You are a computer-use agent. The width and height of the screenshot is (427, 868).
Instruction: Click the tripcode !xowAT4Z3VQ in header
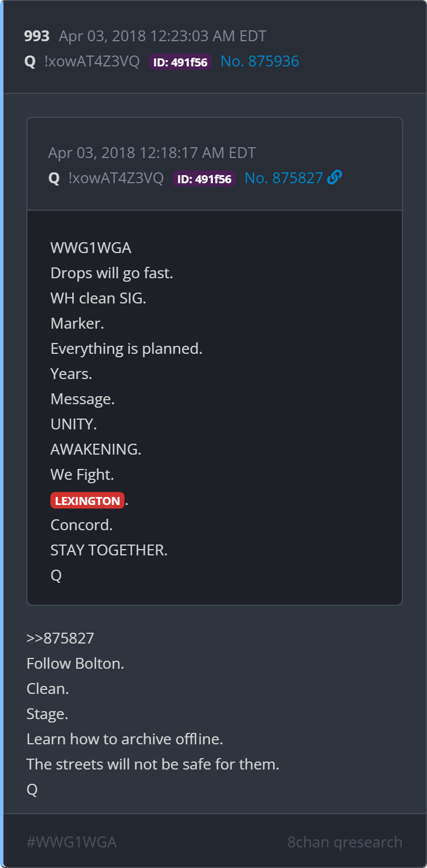click(92, 61)
